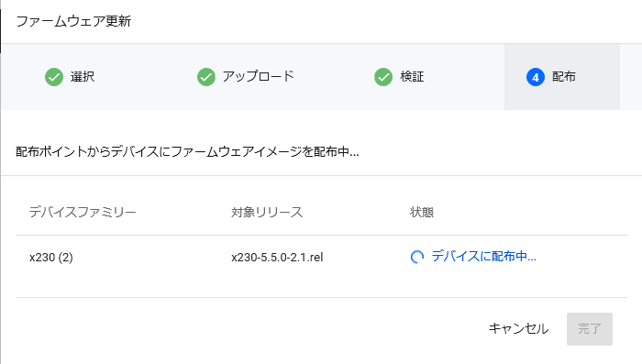Click the empty stepper area right of 配布

(x=631, y=77)
